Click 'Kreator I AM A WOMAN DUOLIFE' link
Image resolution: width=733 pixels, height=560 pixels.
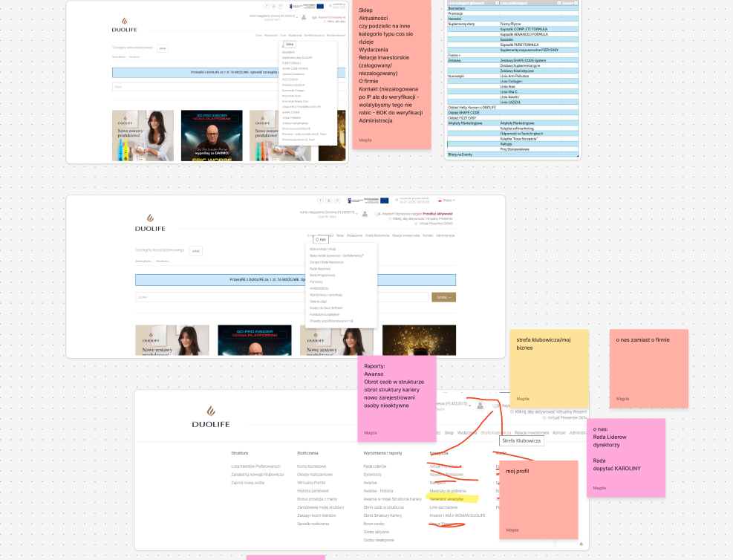click(x=457, y=515)
